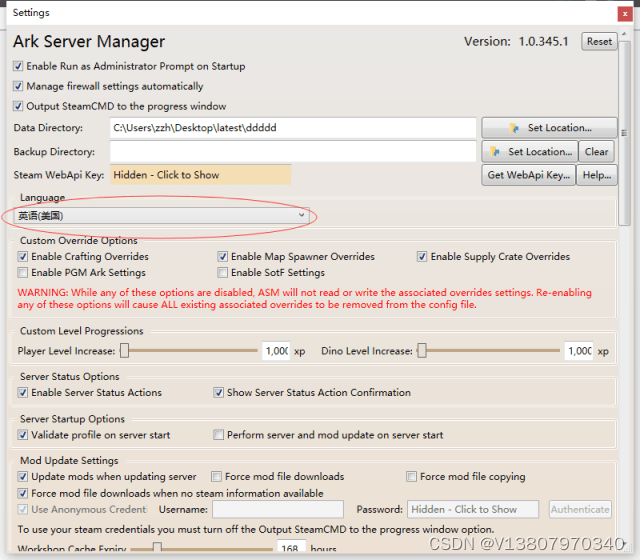Click the version number 1.0.345.1
Screen dimensions: 640x560
[543, 42]
